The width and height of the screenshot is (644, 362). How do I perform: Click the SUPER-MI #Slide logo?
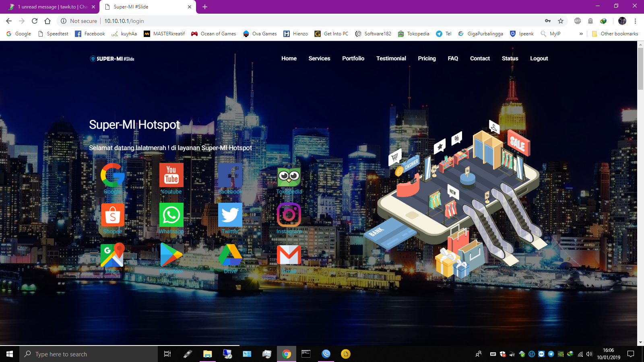[112, 59]
